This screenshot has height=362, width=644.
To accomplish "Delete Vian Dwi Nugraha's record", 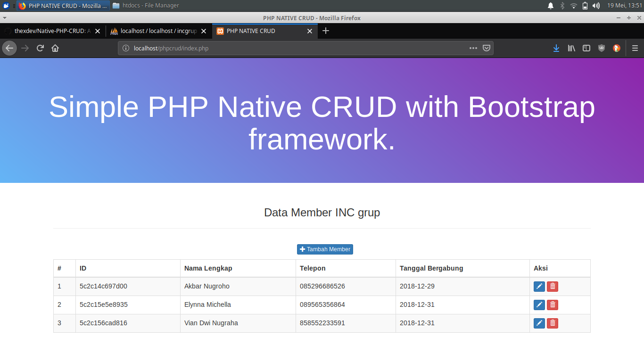I will coord(553,323).
